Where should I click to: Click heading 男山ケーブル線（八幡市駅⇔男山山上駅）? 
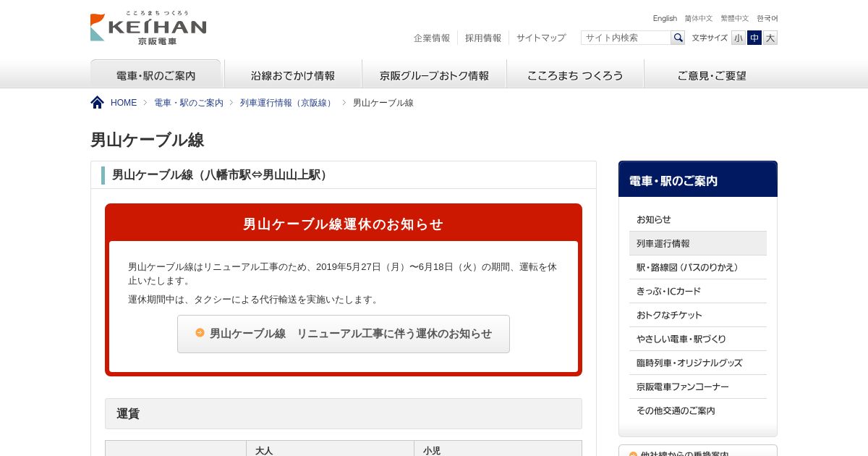pyautogui.click(x=221, y=174)
